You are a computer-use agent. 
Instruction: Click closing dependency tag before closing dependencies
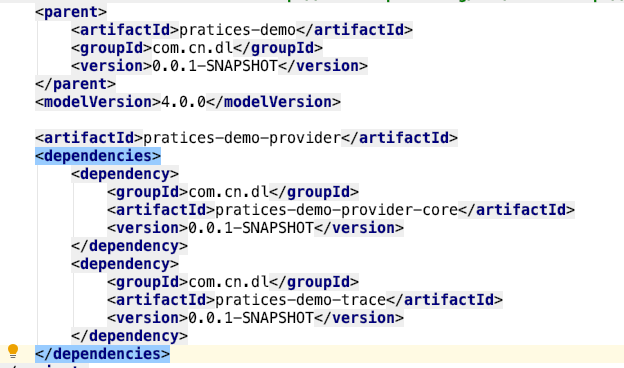coord(129,336)
